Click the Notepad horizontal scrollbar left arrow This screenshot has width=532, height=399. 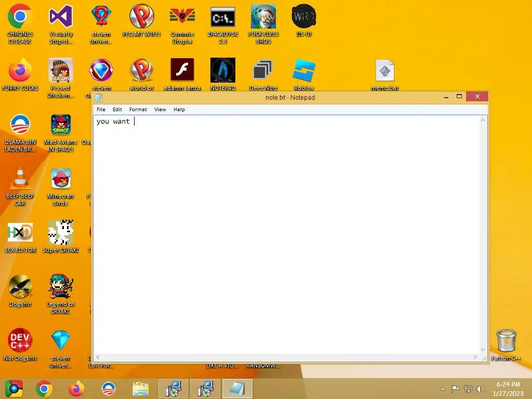tap(98, 357)
